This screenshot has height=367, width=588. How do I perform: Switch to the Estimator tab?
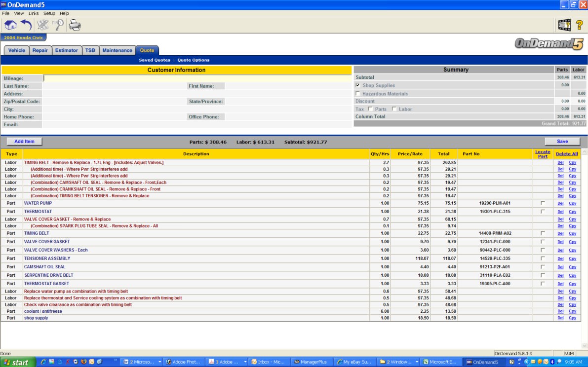[66, 50]
